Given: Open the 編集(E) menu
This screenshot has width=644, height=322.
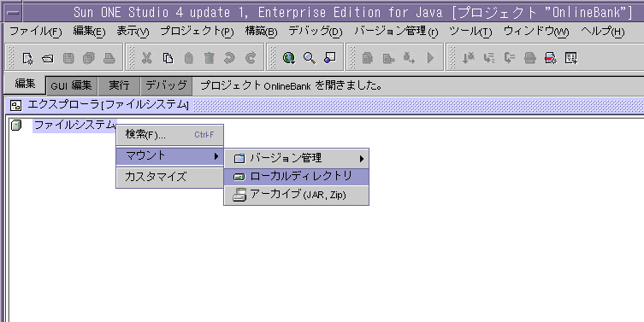Looking at the screenshot, I should 89,32.
